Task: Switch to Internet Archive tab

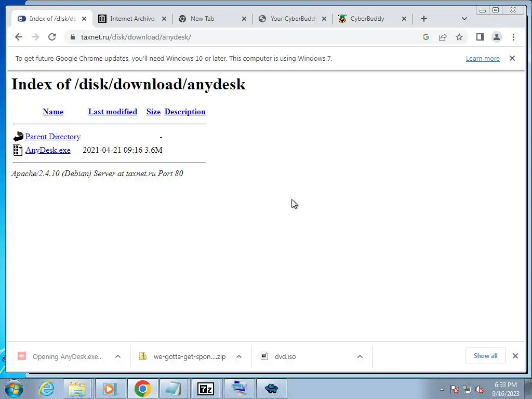Action: tap(131, 19)
